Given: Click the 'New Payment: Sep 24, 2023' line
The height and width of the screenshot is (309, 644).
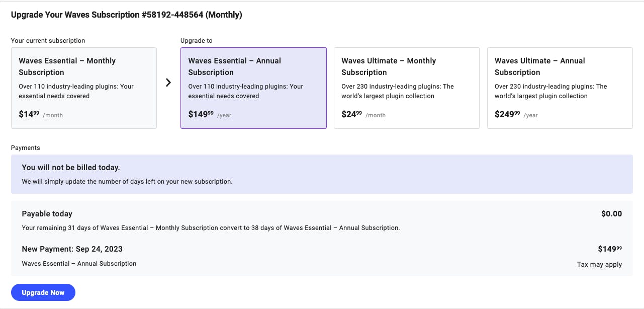Looking at the screenshot, I should [72, 249].
